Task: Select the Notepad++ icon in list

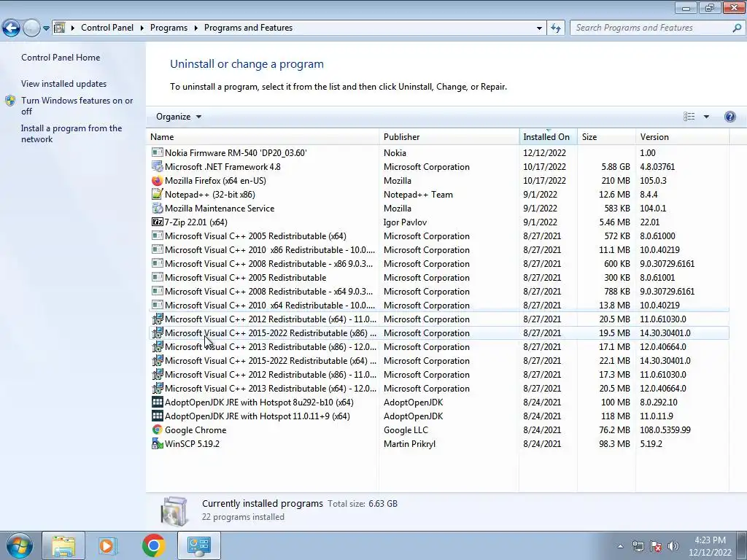Action: pos(158,194)
